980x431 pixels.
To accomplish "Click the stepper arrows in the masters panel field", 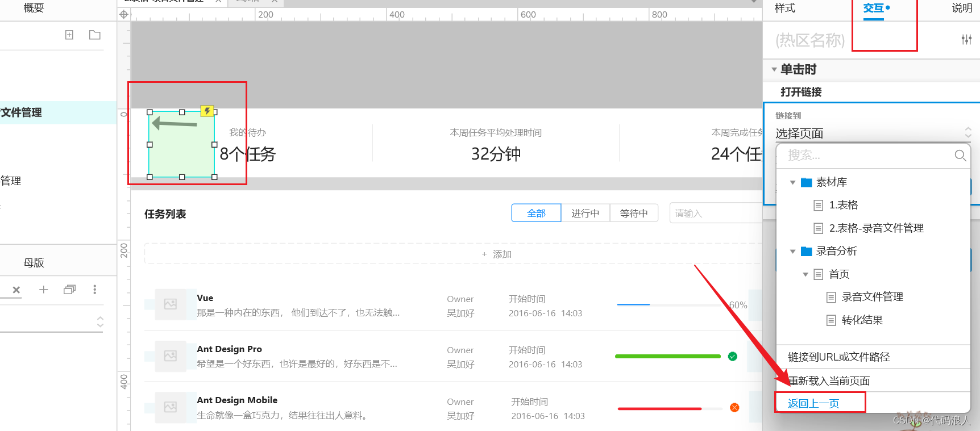I will click(101, 321).
